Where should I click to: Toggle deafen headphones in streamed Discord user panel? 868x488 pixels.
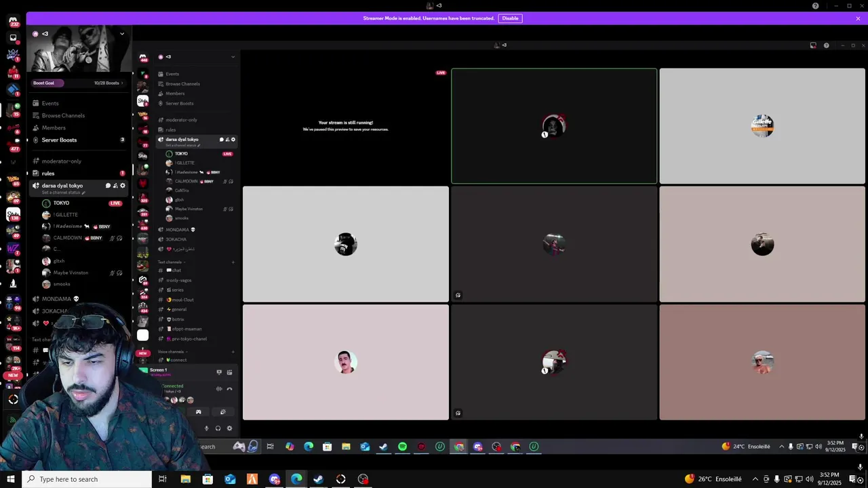pyautogui.click(x=218, y=428)
